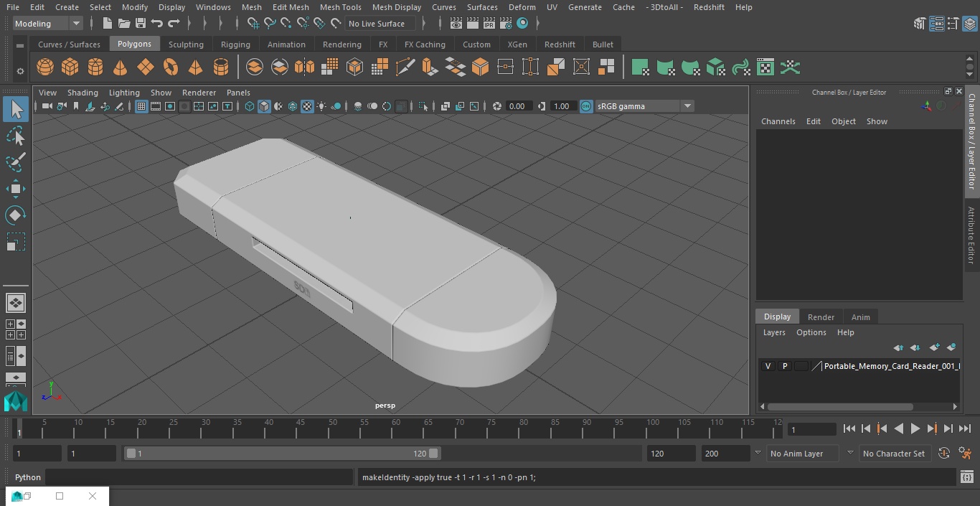Toggle visibility V of Portable_Memory_Card_Reader layer
Viewport: 980px width, 506px height.
pyautogui.click(x=768, y=366)
